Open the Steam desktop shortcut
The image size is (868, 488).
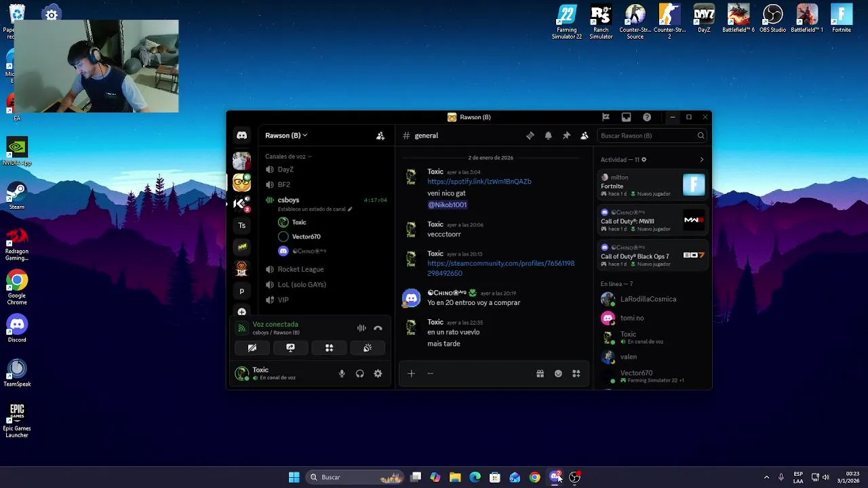click(17, 197)
